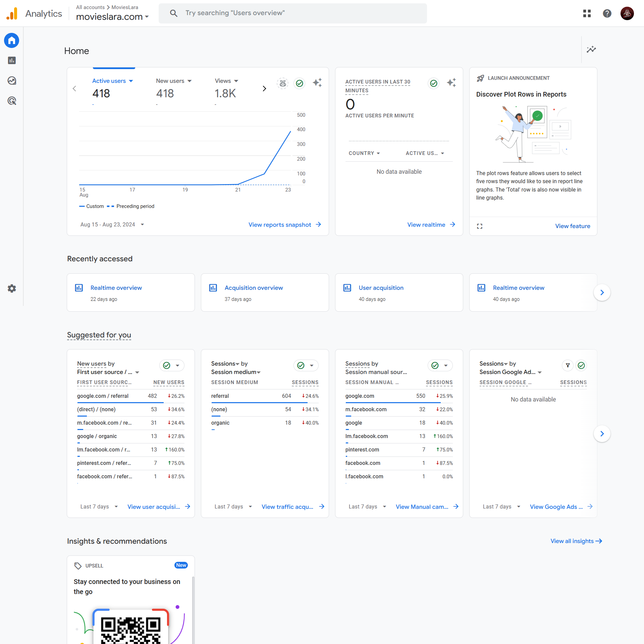644x644 pixels.
Task: Open movieslara.com property selector dropdown
Action: click(112, 17)
